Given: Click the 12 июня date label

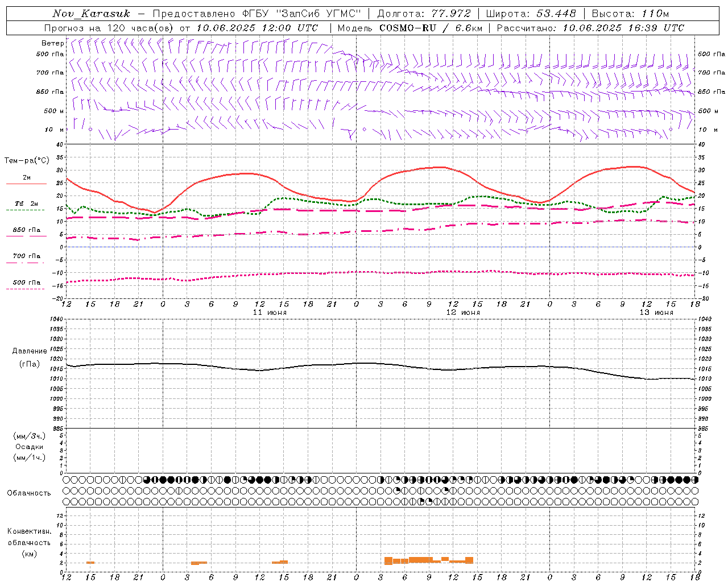Looking at the screenshot, I should click(463, 313).
